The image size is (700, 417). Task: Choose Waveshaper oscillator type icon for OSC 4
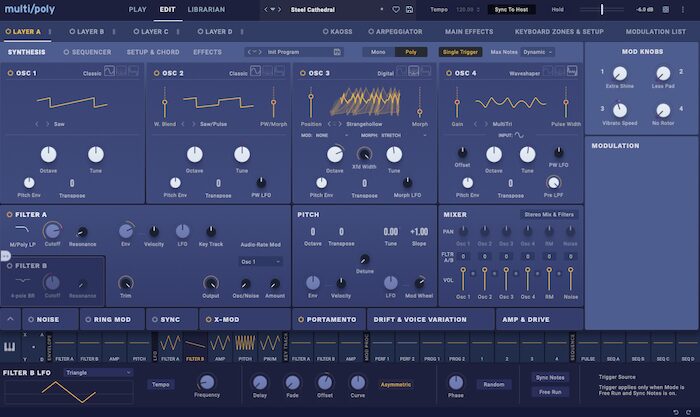572,71
